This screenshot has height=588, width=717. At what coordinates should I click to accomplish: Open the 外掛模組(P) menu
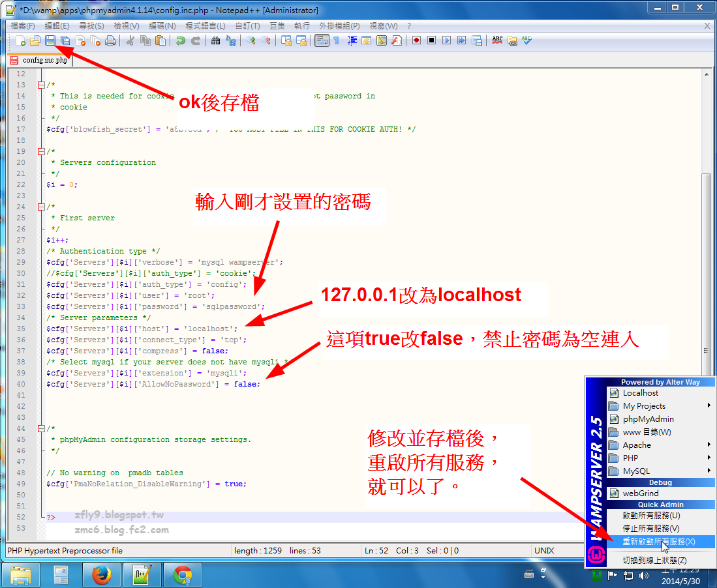point(339,26)
